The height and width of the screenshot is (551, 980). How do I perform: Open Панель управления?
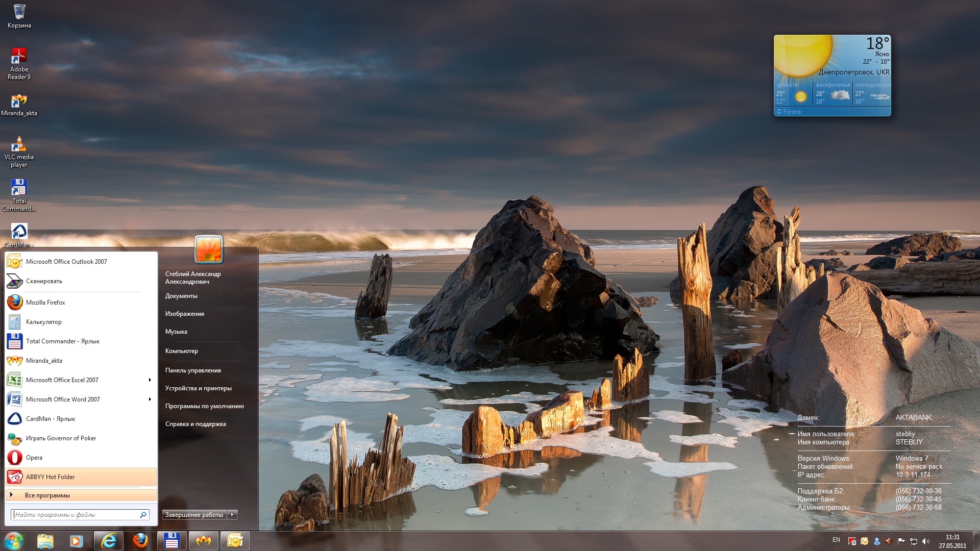pos(193,370)
